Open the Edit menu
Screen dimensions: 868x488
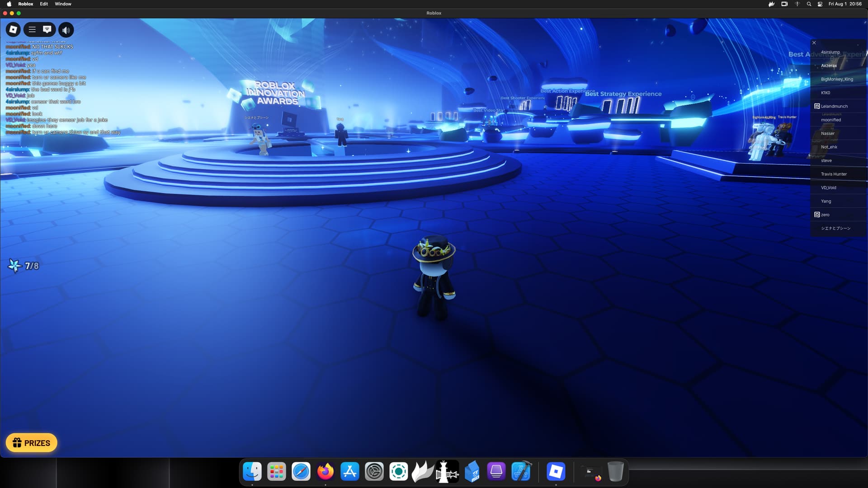click(44, 4)
